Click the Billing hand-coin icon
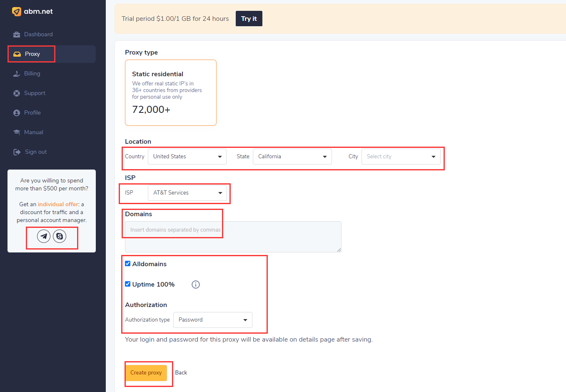 tap(17, 74)
